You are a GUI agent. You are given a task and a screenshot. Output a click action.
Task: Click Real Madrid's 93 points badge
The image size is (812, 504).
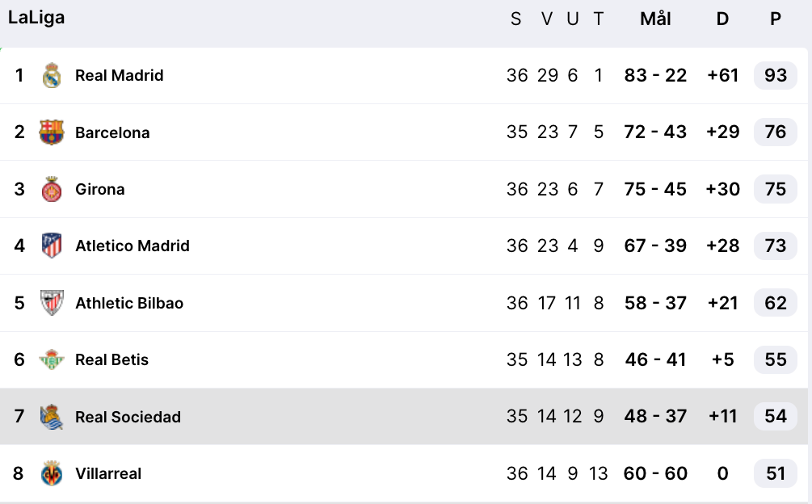[774, 75]
